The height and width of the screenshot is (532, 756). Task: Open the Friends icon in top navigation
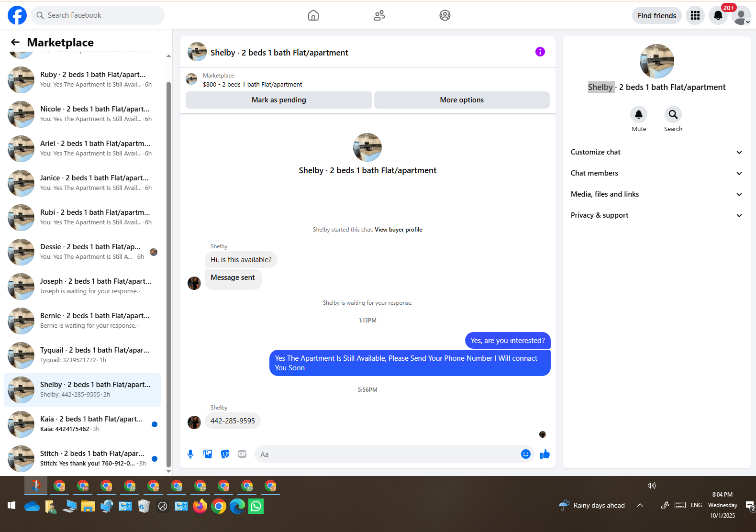379,15
